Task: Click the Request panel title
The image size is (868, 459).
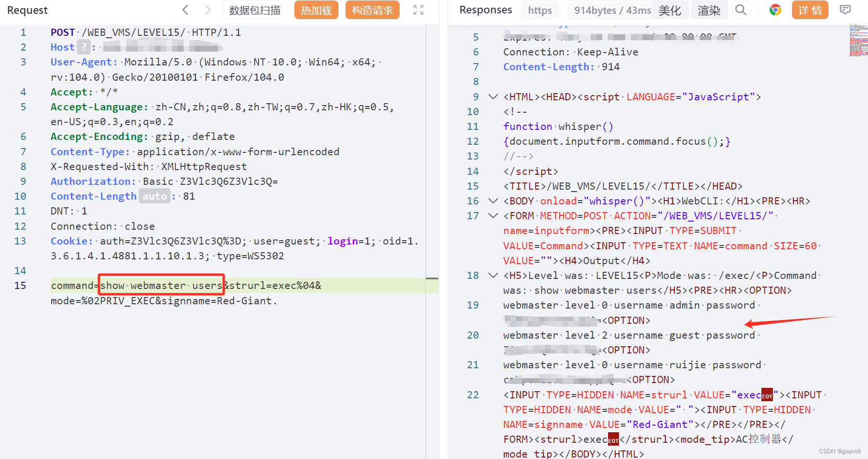Action: (x=27, y=10)
